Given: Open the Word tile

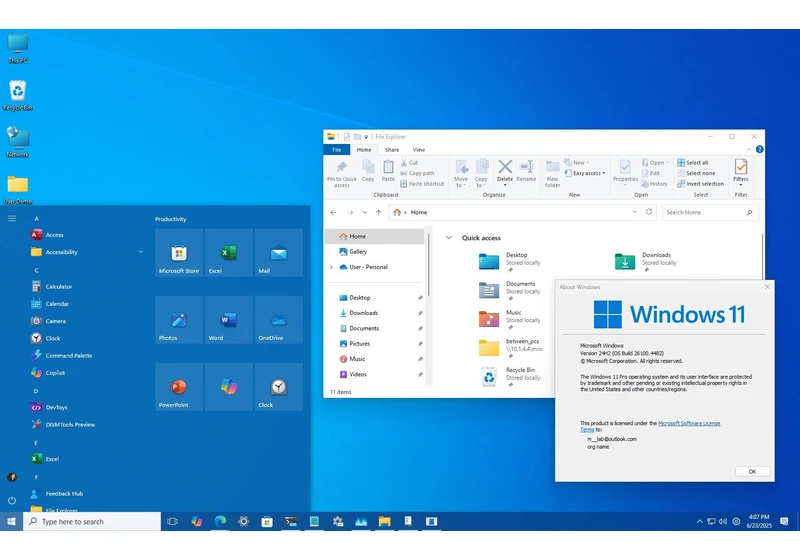Looking at the screenshot, I should pos(229,320).
